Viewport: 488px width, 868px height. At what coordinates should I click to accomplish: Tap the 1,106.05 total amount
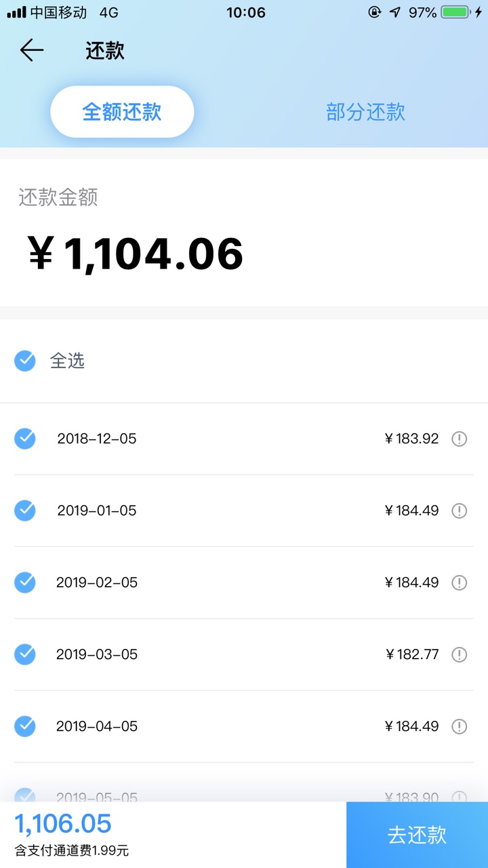(x=63, y=823)
